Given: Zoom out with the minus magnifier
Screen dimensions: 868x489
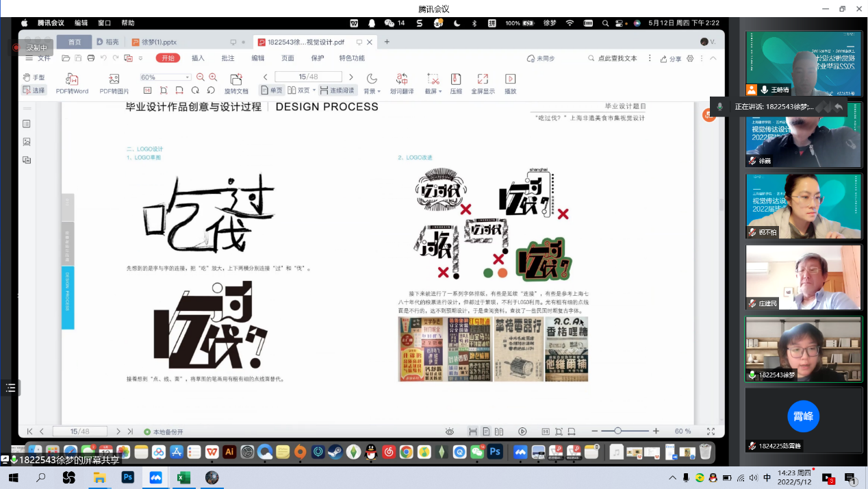Looking at the screenshot, I should (201, 77).
